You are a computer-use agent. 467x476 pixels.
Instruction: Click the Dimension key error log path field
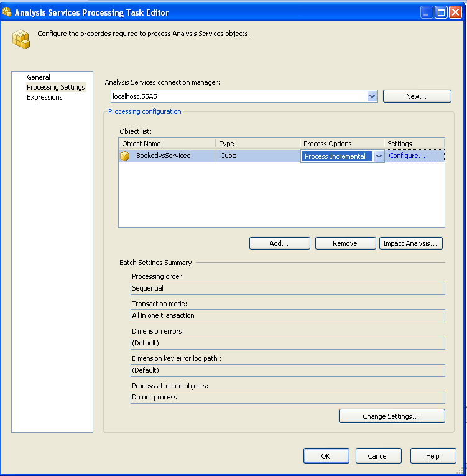pyautogui.click(x=288, y=370)
